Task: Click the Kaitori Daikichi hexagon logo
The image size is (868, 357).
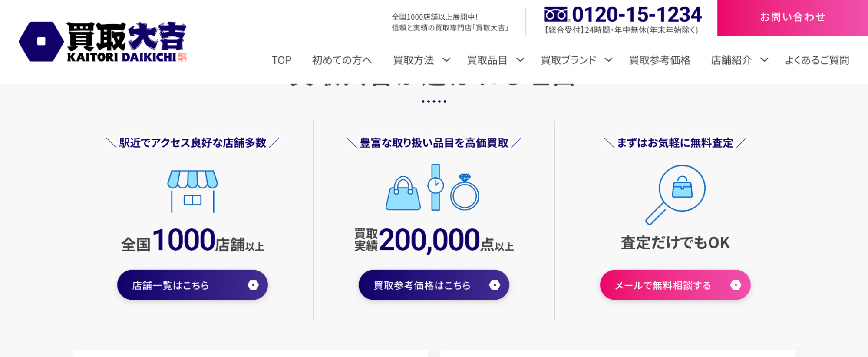Action: tap(42, 42)
